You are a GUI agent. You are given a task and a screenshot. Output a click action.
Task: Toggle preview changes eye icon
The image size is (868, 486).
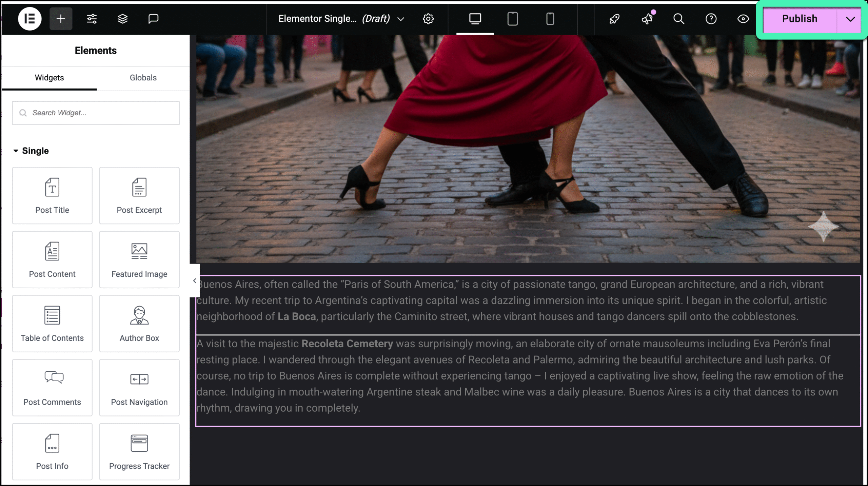(x=743, y=19)
